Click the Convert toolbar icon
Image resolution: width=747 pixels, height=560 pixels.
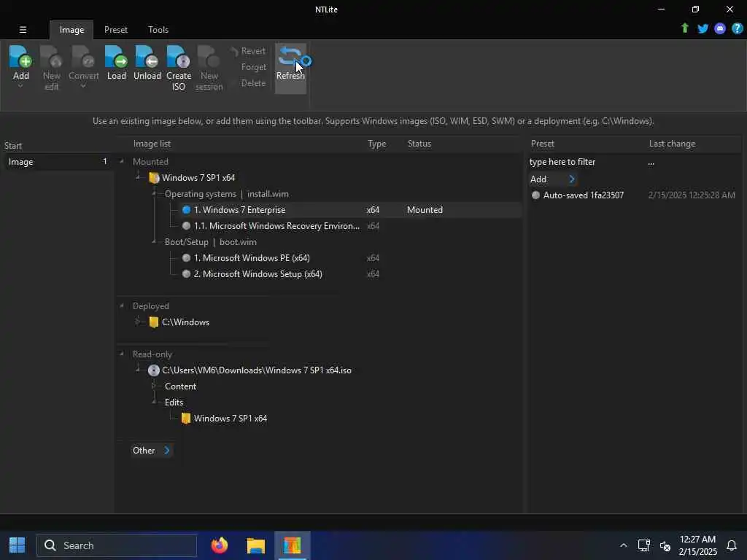[x=83, y=57]
